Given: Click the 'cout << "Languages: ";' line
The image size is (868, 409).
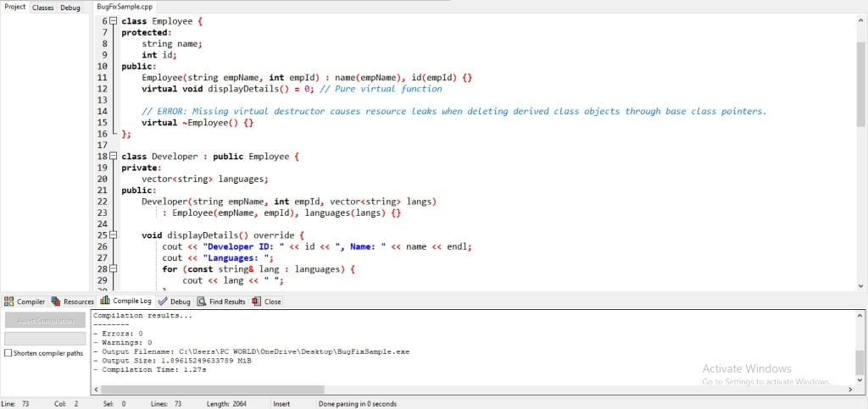Looking at the screenshot, I should pos(218,258).
